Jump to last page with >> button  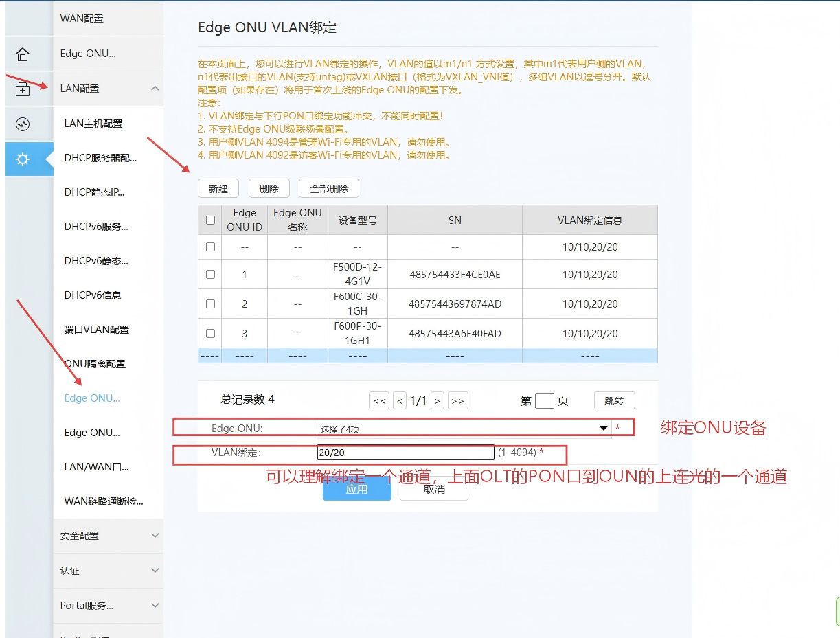(458, 400)
